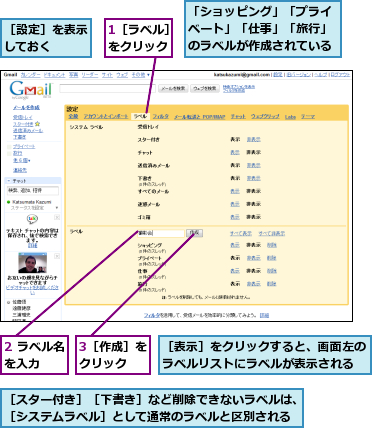
Task: Click the color box beside プライベート label
Action: pyautogui.click(x=9, y=147)
